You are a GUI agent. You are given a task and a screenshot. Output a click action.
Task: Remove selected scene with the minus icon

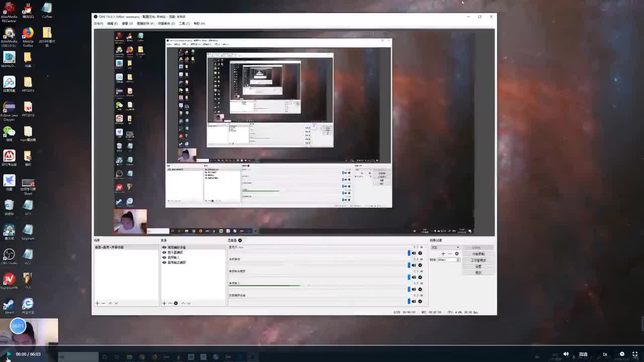(x=103, y=303)
